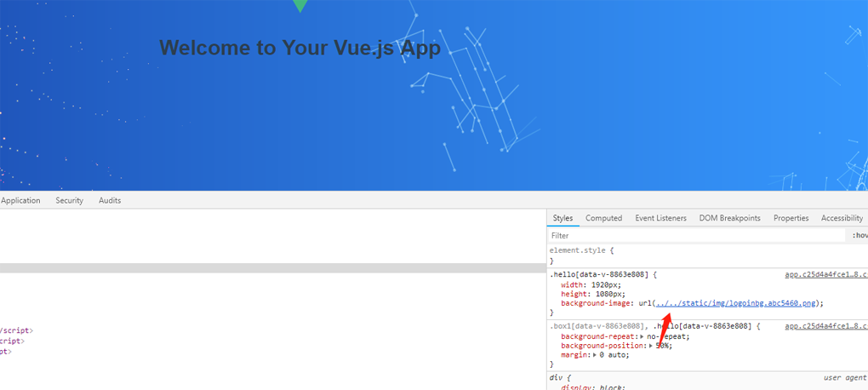Select the Styles tab

(x=562, y=218)
